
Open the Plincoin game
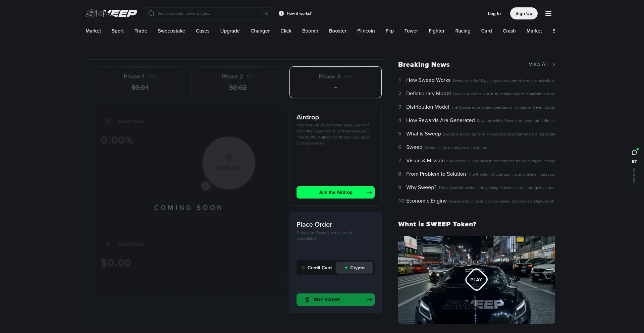tap(366, 31)
